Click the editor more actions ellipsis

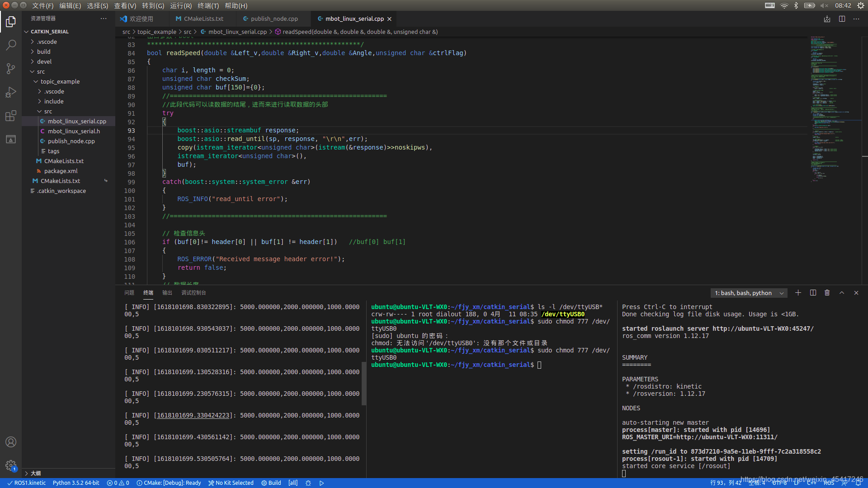click(x=856, y=19)
